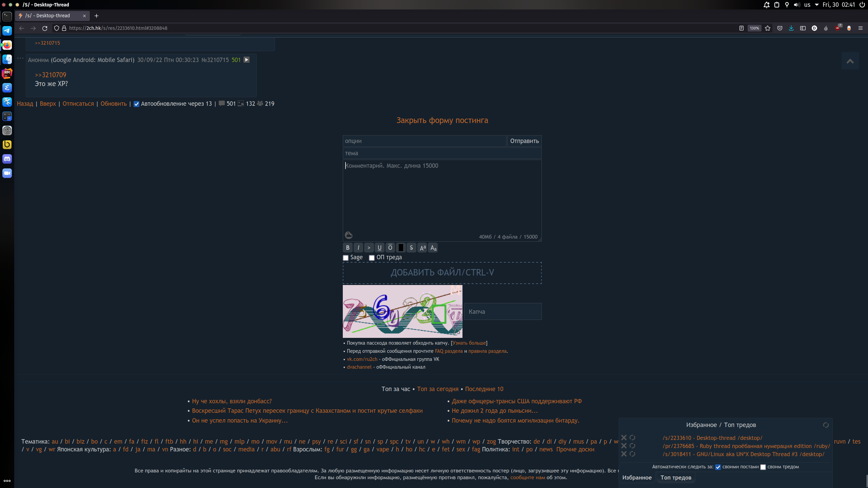This screenshot has height=488, width=868.
Task: Toggle bold formatting button
Action: pos(348,248)
